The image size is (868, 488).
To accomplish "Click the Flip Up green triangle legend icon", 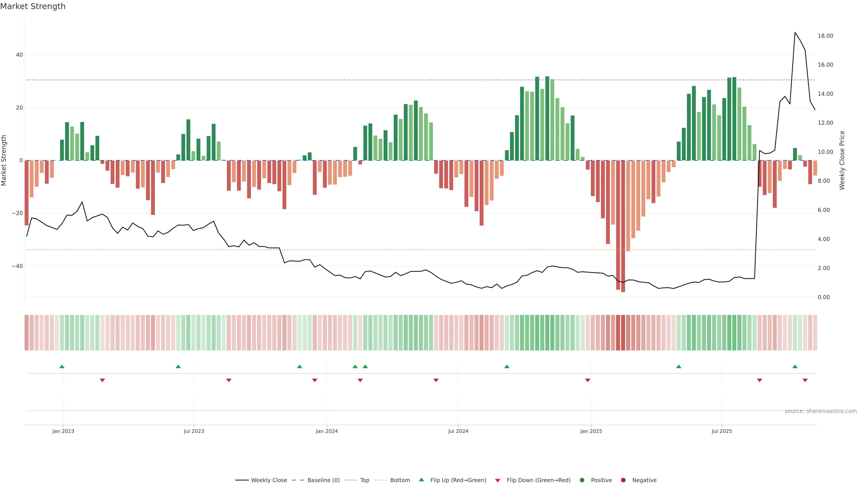I will [x=421, y=480].
